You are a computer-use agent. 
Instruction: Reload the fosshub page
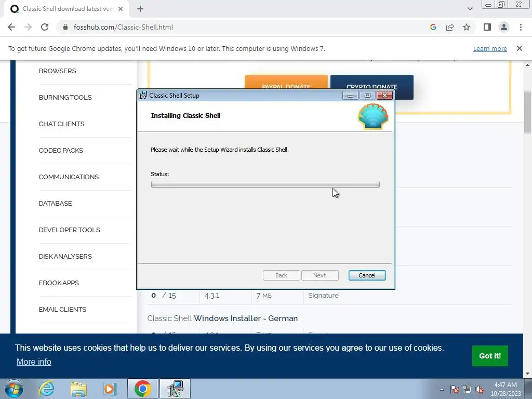(45, 27)
